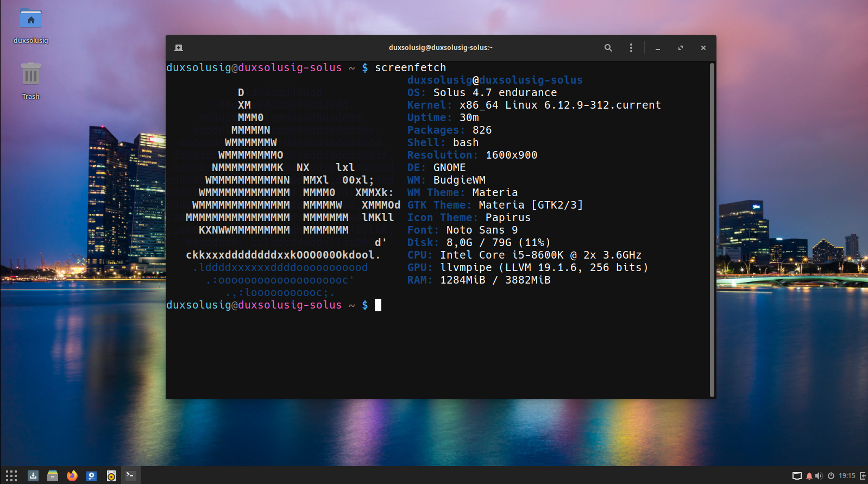
Task: Launch Firefox from the panel
Action: pyautogui.click(x=72, y=476)
